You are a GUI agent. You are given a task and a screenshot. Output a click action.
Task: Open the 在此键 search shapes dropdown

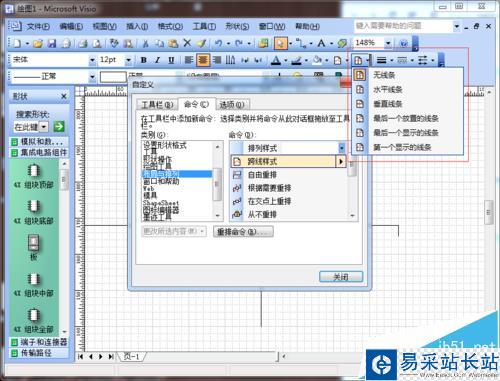coord(44,127)
